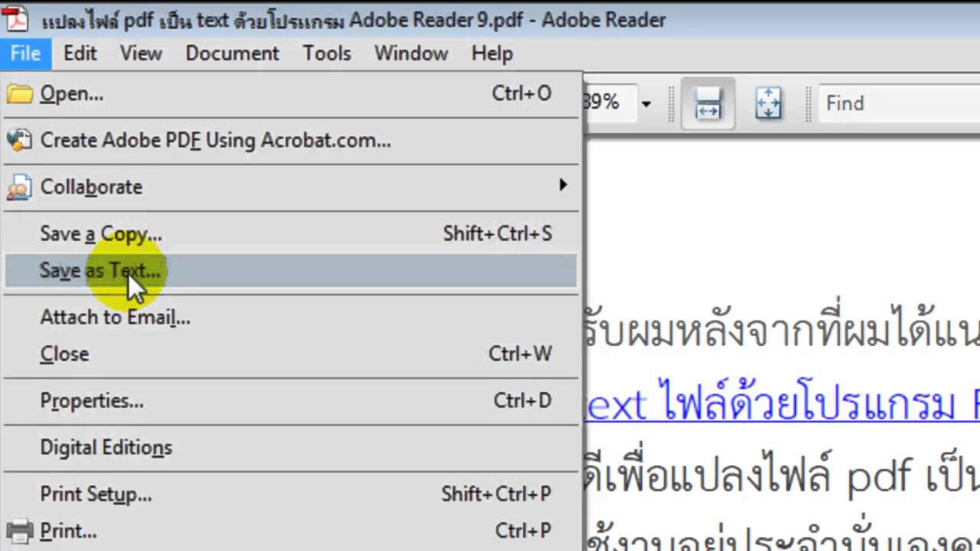The image size is (980, 551).
Task: Select the Fit Page toolbar icon
Action: [x=768, y=103]
